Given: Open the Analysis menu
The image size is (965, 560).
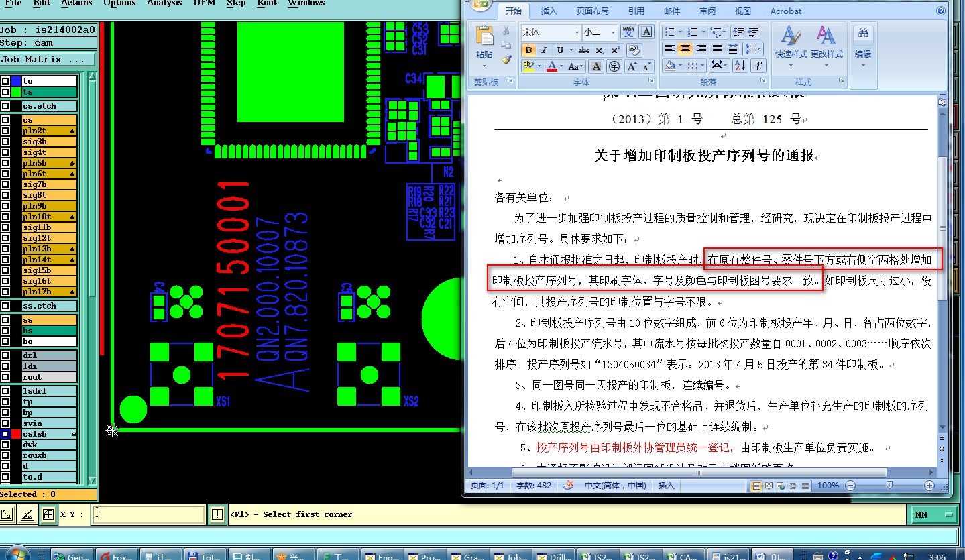Looking at the screenshot, I should point(164,3).
